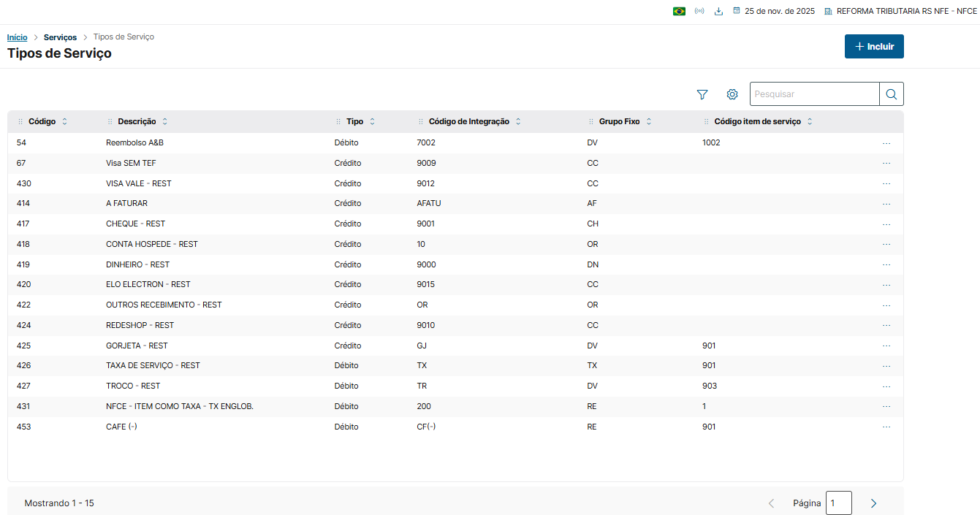Click the page number input box

[x=838, y=503]
